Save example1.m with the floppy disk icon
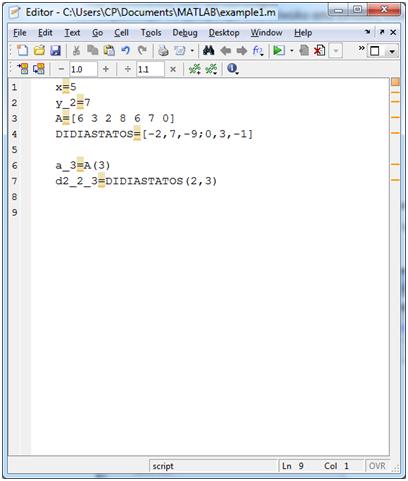Screen dimensions: 408x481 click(55, 51)
